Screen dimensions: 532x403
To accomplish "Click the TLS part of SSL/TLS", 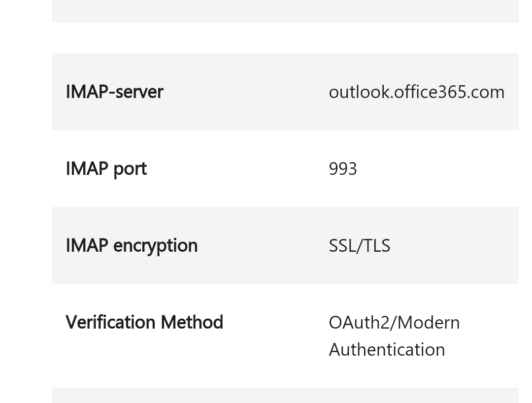I will pyautogui.click(x=377, y=246).
